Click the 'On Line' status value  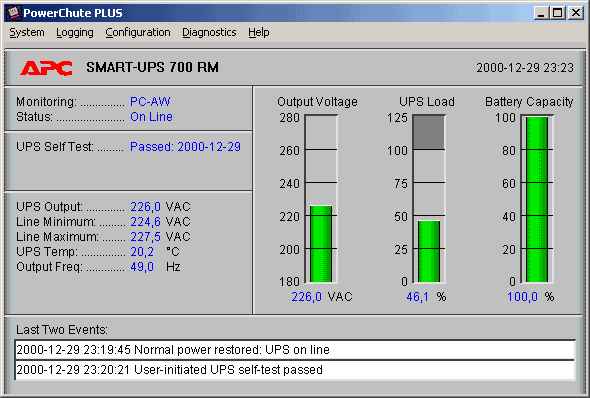click(x=151, y=117)
